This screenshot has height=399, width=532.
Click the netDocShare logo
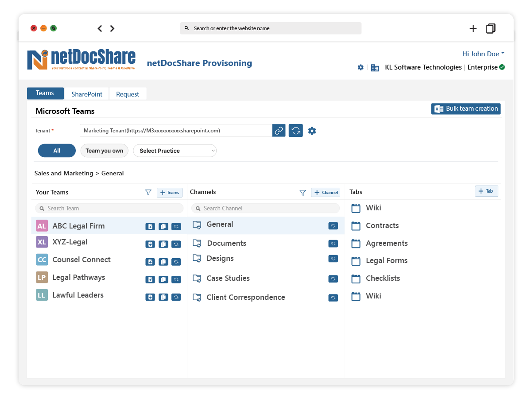click(x=82, y=60)
